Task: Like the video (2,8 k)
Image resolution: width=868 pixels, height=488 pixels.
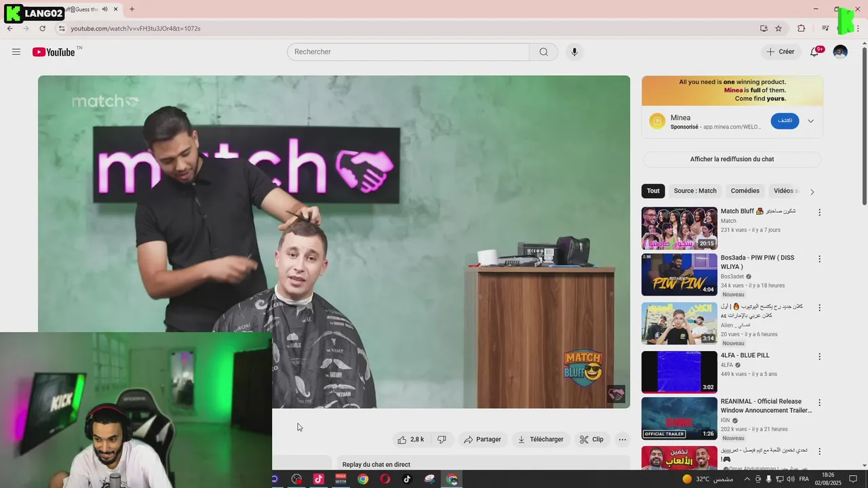Action: click(x=411, y=439)
